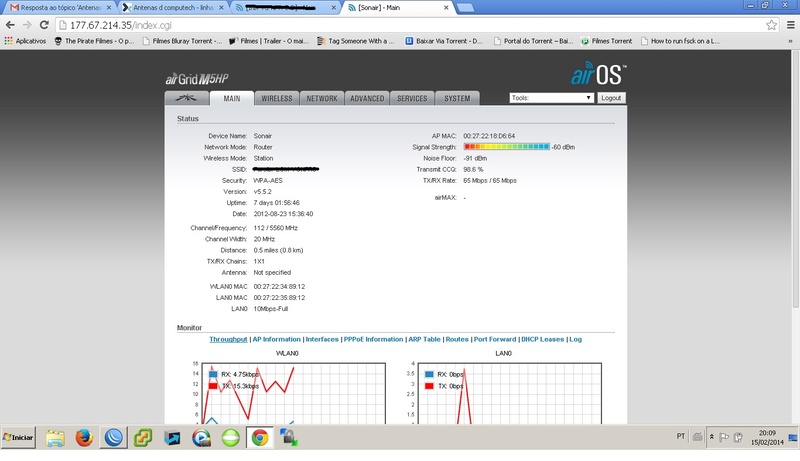Open the Log link
Viewport: 800px width, 461px height.
(576, 339)
